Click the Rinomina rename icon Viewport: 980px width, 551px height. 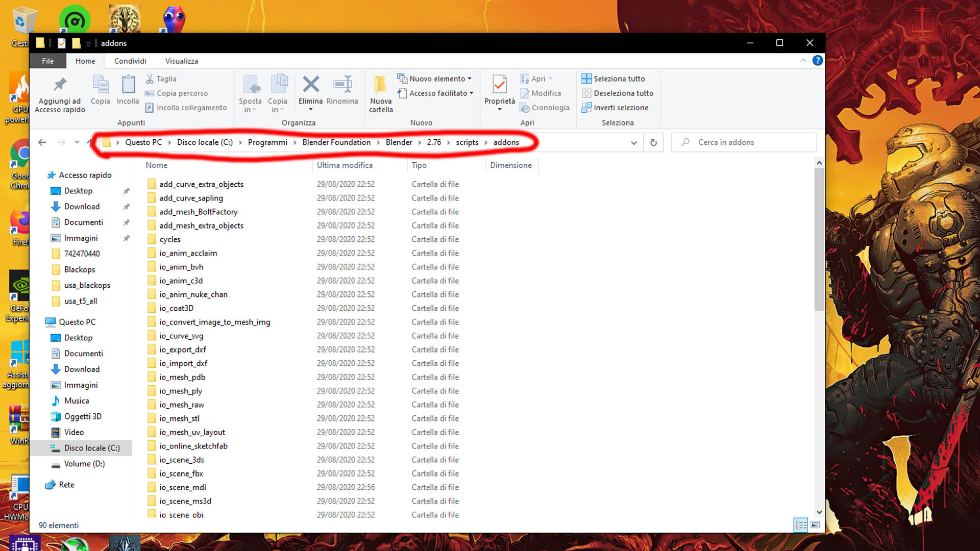[x=342, y=85]
